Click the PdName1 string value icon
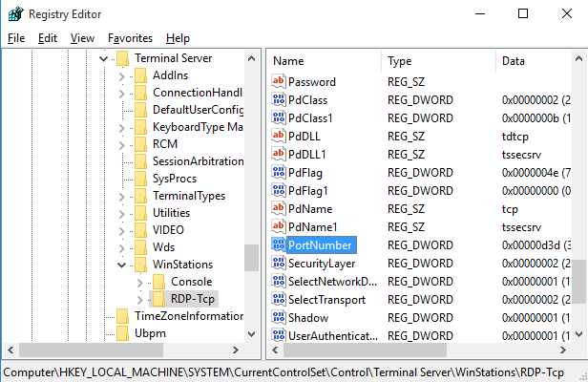The height and width of the screenshot is (382, 588). point(279,226)
